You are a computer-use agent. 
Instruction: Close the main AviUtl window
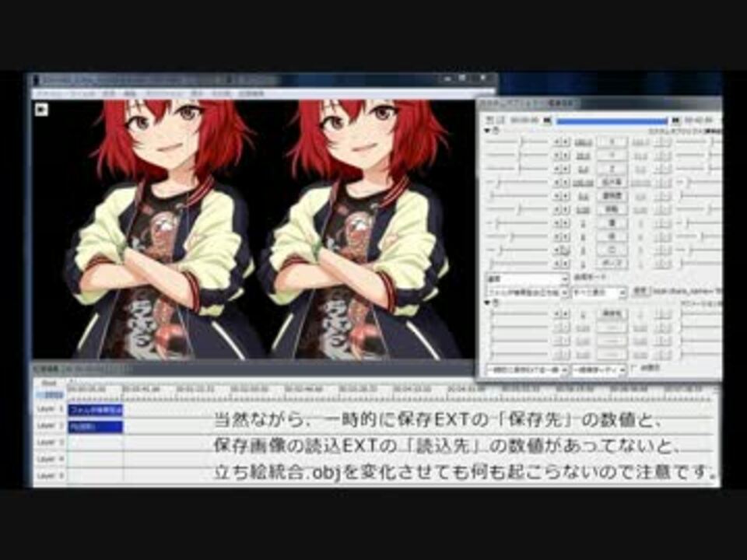pos(482,79)
